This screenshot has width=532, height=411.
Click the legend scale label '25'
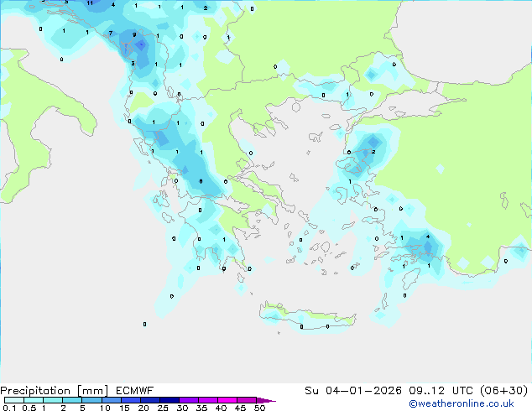(x=163, y=408)
